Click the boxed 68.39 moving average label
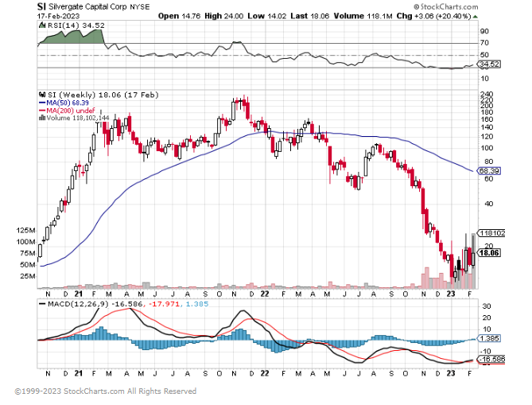This screenshot has width=532, height=405. point(489,171)
